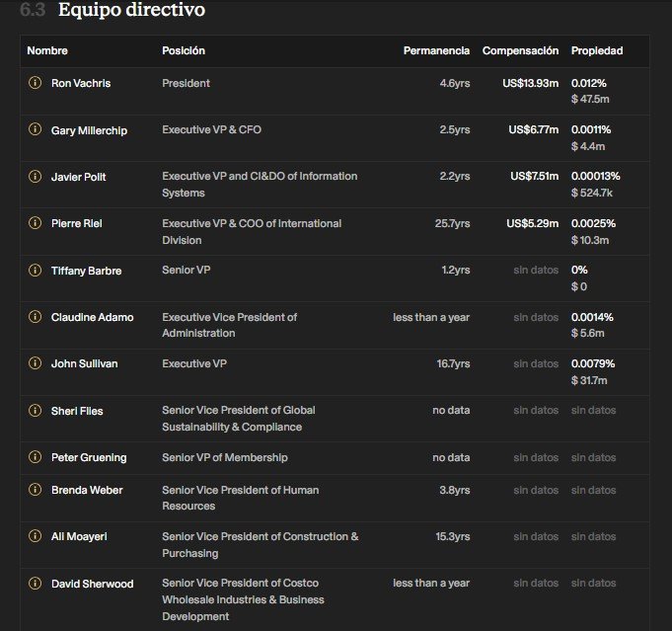This screenshot has width=672, height=631.
Task: Sort by Permanencia column header
Action: (x=436, y=50)
